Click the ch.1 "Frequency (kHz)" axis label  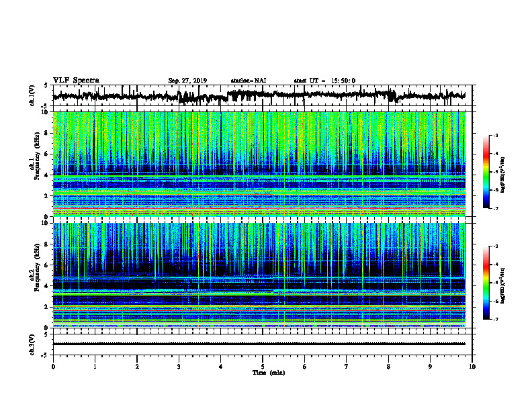pyautogui.click(x=38, y=155)
